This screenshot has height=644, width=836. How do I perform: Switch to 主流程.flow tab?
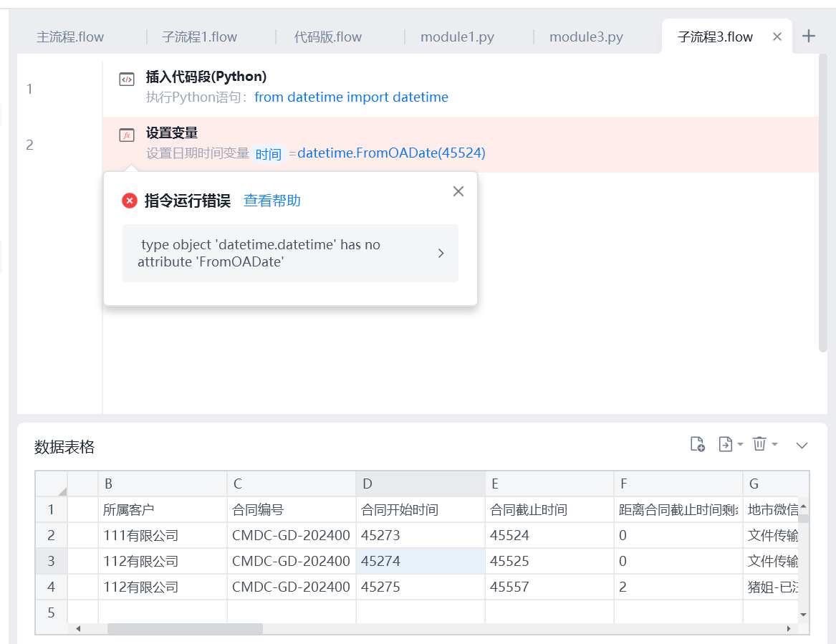69,37
